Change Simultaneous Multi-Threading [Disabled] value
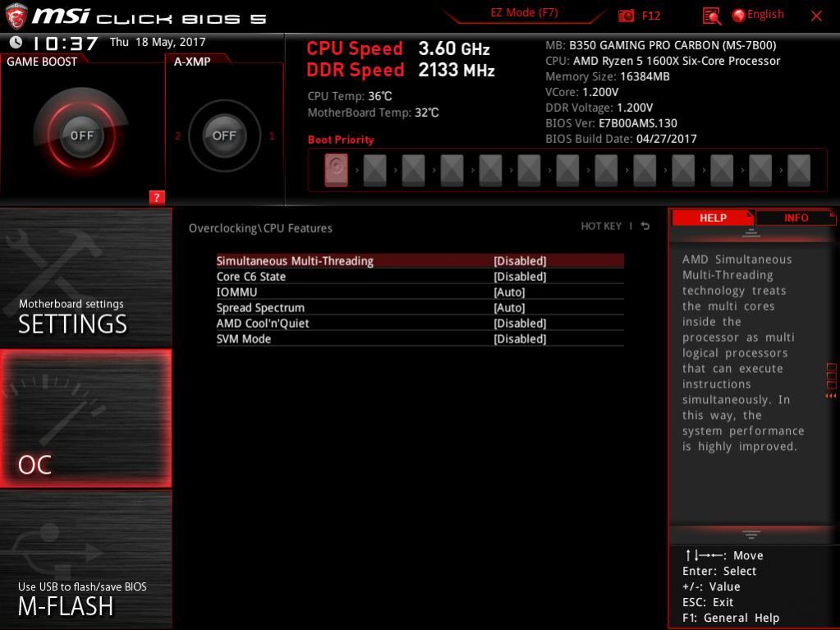The width and height of the screenshot is (840, 630). tap(520, 261)
